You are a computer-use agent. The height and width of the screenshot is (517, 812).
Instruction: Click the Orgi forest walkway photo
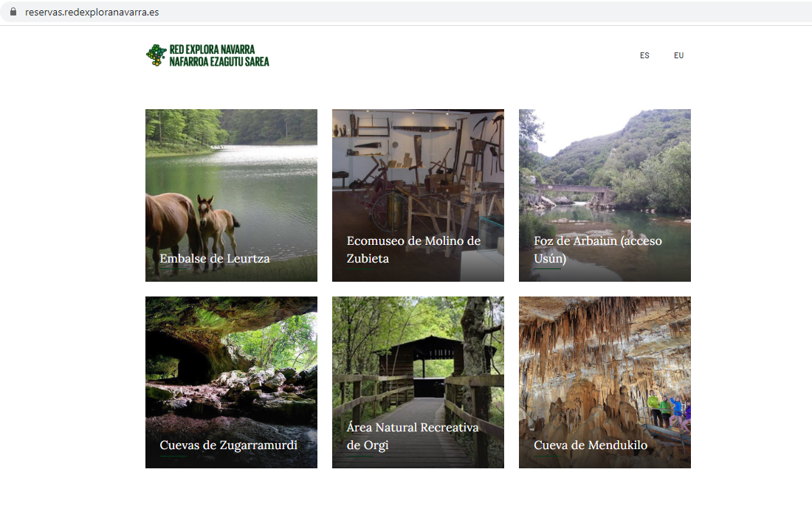pyautogui.click(x=418, y=354)
